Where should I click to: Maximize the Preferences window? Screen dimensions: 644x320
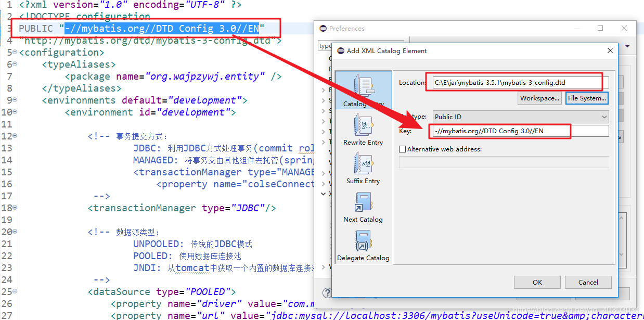point(600,28)
